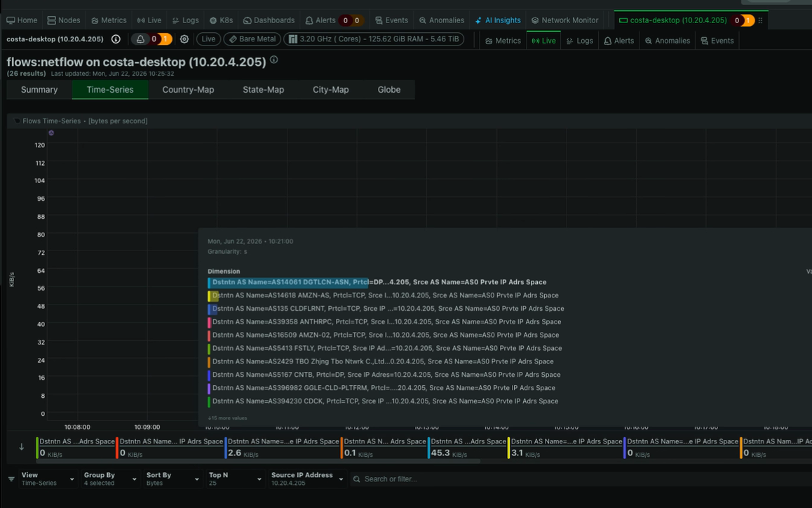Switch to the Summary view tab
The width and height of the screenshot is (812, 508).
[39, 90]
